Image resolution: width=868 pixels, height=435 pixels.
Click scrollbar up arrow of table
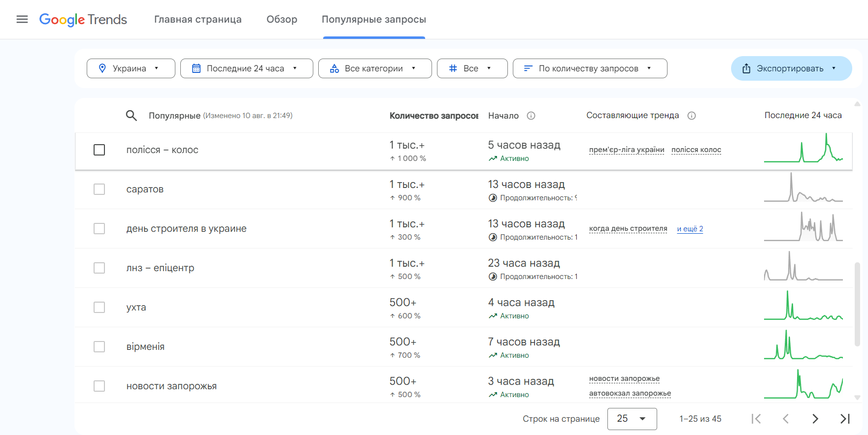tap(857, 104)
